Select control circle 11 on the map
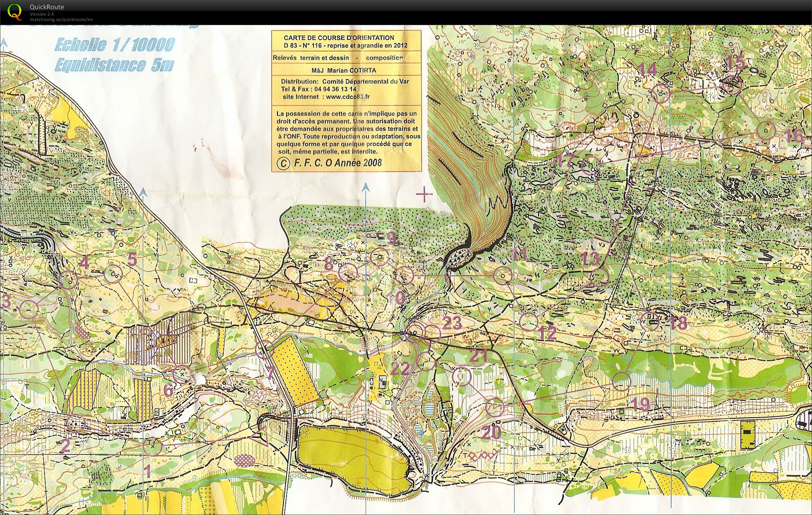Screen dimensions: 812x515 (503, 276)
